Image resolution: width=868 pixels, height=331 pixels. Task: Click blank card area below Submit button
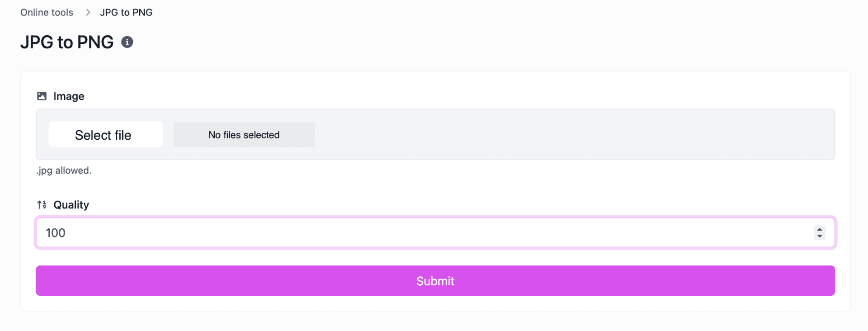[x=435, y=303]
